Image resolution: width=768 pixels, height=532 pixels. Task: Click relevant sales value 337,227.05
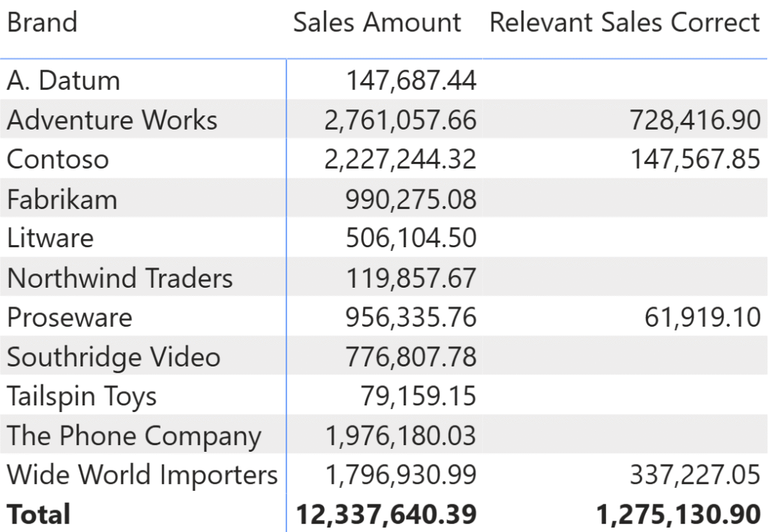pos(695,475)
